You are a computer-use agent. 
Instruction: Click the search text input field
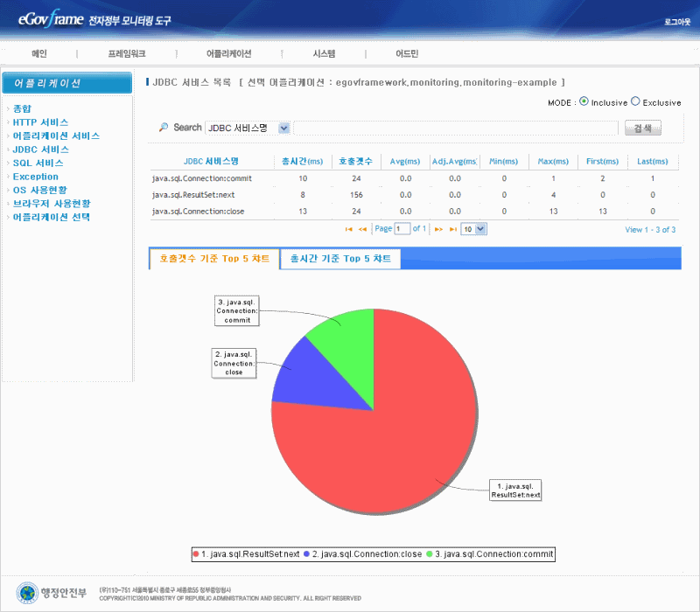[x=455, y=129]
